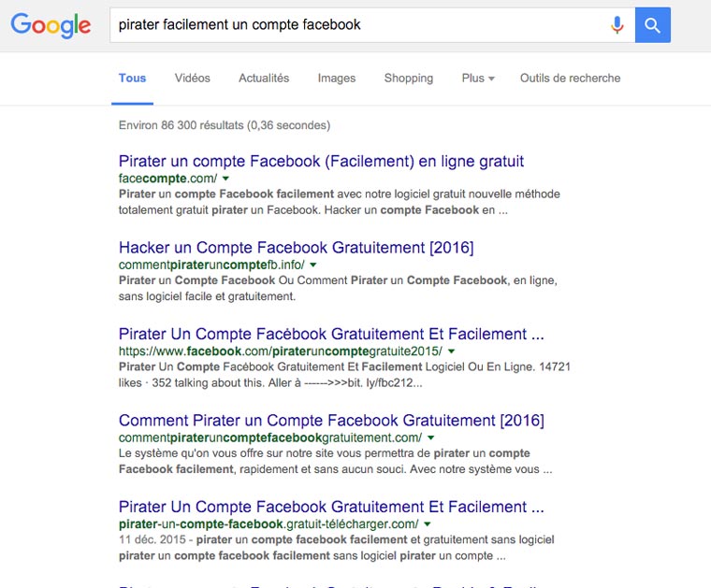Click the facecompte.com green URL text
This screenshot has height=588, width=711.
pyautogui.click(x=167, y=179)
